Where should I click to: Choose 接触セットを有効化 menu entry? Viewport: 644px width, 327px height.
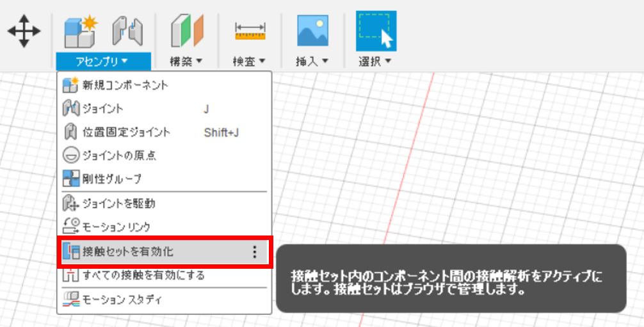click(165, 251)
